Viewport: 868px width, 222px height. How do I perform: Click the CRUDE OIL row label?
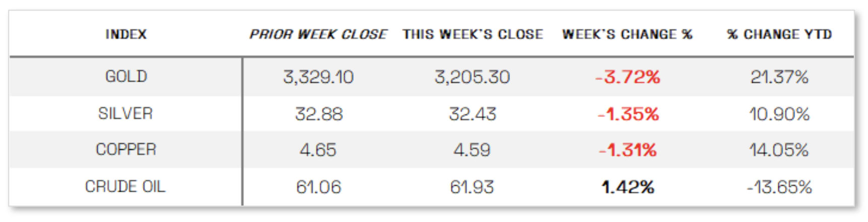(x=125, y=187)
